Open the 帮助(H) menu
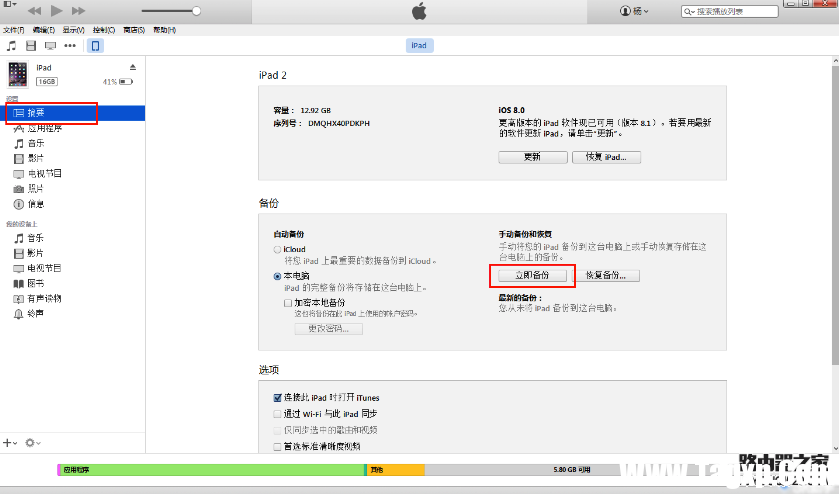Image resolution: width=839 pixels, height=494 pixels. click(164, 30)
